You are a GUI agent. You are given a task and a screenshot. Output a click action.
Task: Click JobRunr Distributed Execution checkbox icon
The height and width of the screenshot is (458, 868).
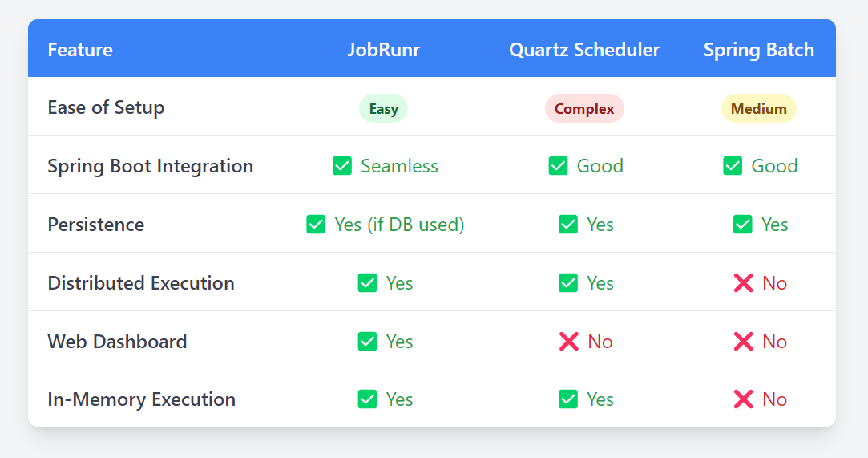coord(367,283)
